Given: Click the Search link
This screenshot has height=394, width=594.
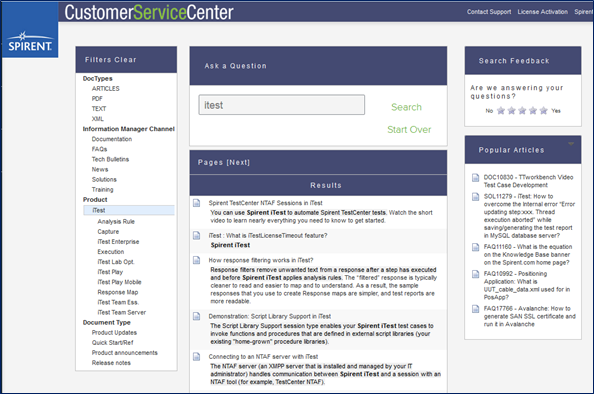Looking at the screenshot, I should [x=406, y=107].
